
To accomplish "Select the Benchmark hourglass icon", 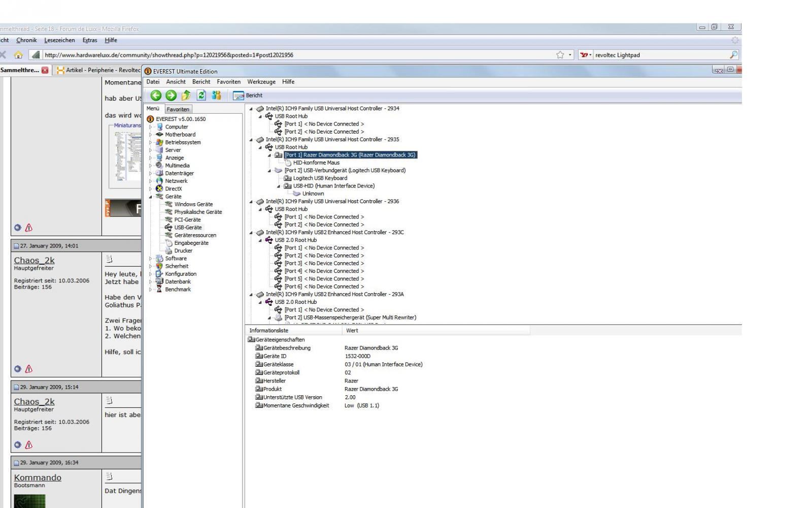I will (x=160, y=289).
